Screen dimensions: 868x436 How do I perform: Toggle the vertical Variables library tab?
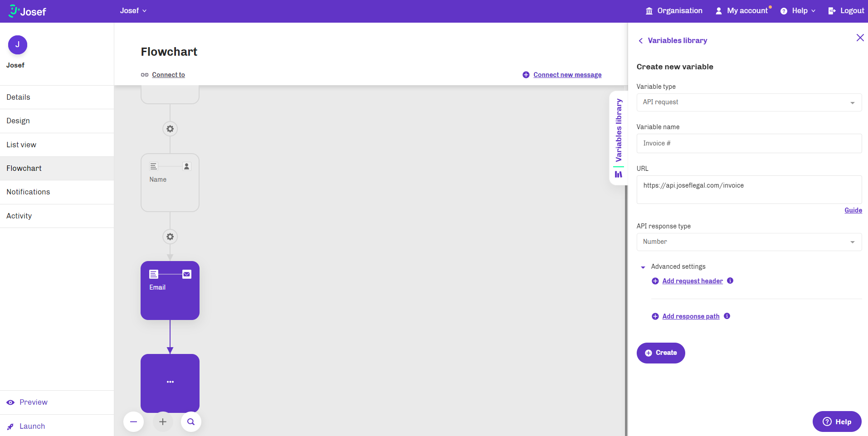pos(619,138)
